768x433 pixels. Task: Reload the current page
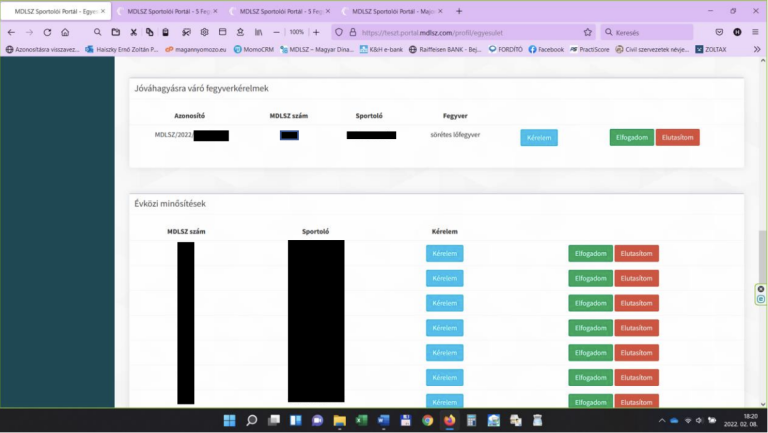click(47, 32)
